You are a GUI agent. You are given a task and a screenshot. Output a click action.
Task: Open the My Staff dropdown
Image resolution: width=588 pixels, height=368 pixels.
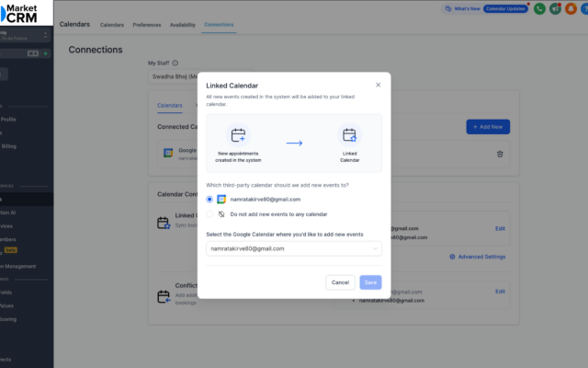[175, 76]
